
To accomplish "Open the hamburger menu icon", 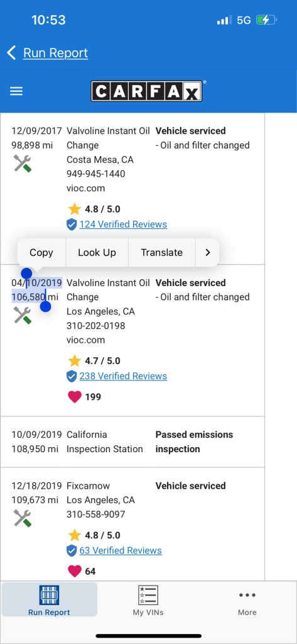I will 16,91.
